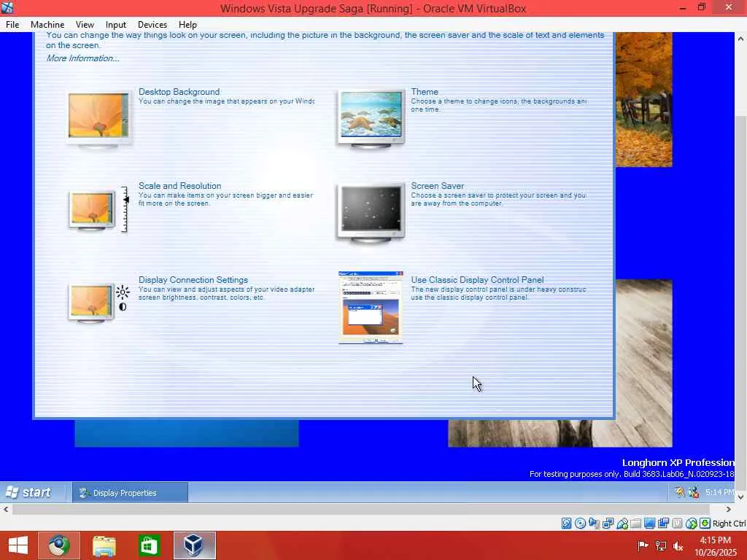Click VirtualBox vertical scrollbar down arrow
The width and height of the screenshot is (747, 560).
(x=741, y=497)
